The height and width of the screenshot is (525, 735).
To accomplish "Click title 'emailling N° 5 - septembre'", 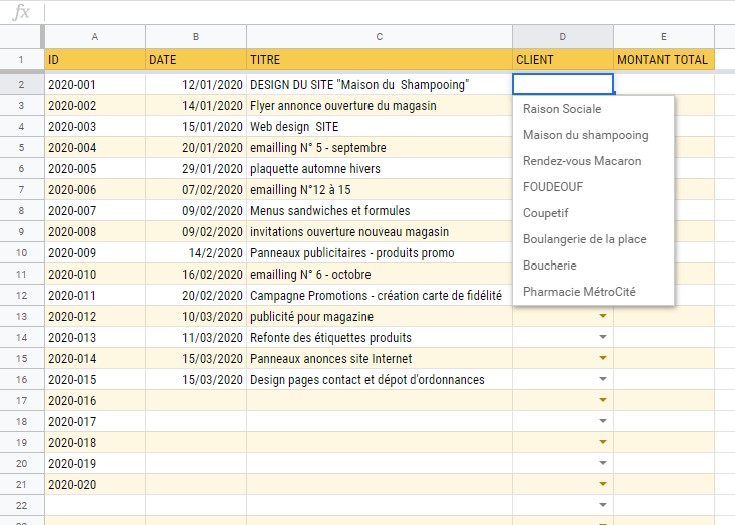I will pyautogui.click(x=379, y=148).
